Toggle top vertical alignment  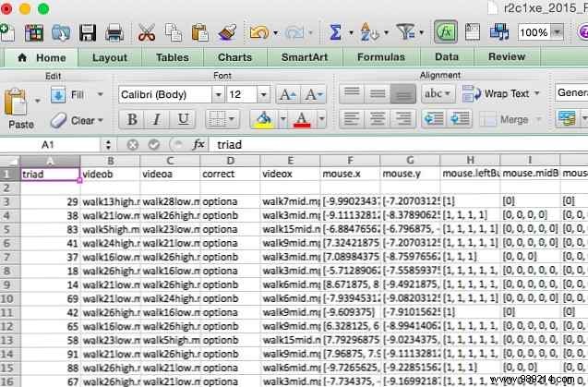352,94
